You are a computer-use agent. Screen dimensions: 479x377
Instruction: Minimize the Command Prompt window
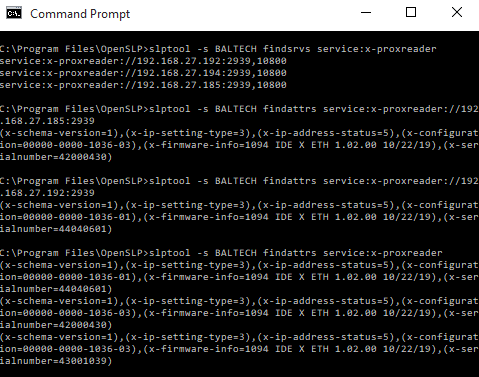click(366, 13)
